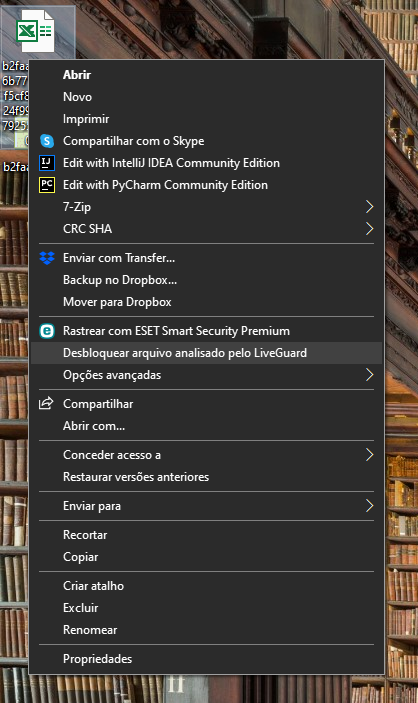Click the Dropbox icon beside Enviar com Transfer

47,258
